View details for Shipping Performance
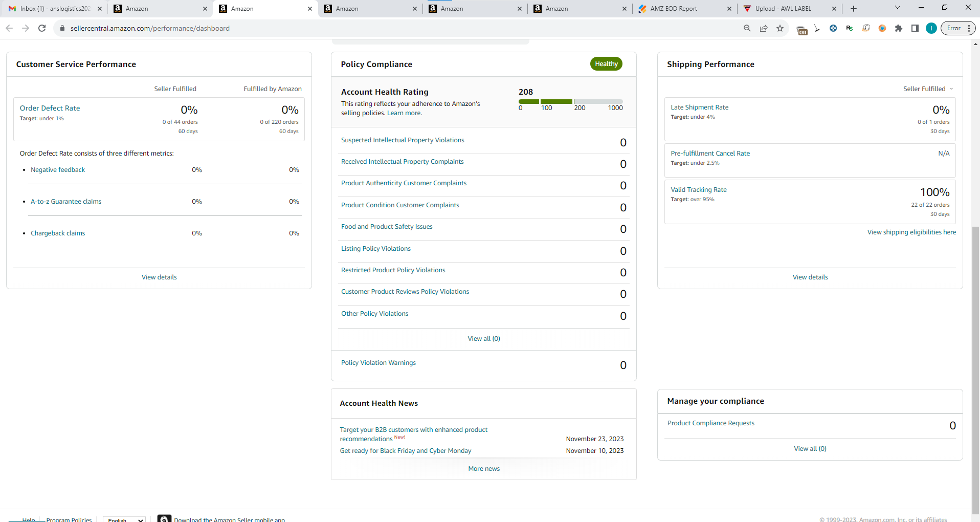 810,277
